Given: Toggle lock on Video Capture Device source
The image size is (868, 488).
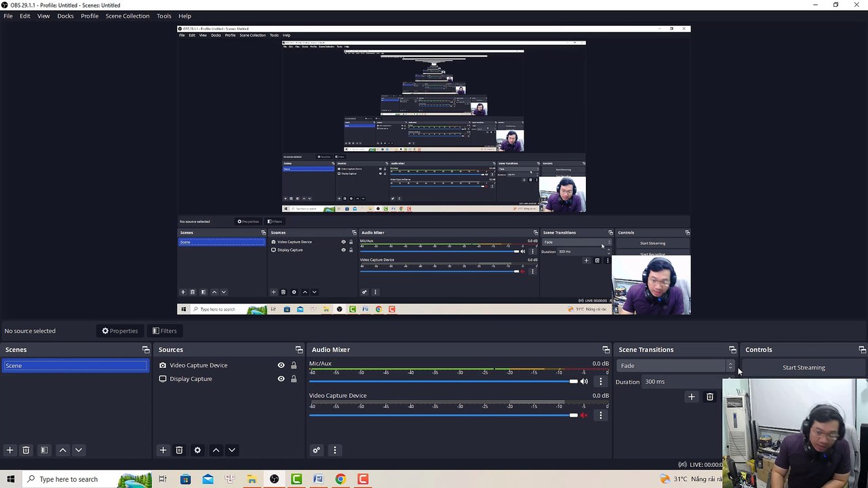Looking at the screenshot, I should [294, 365].
